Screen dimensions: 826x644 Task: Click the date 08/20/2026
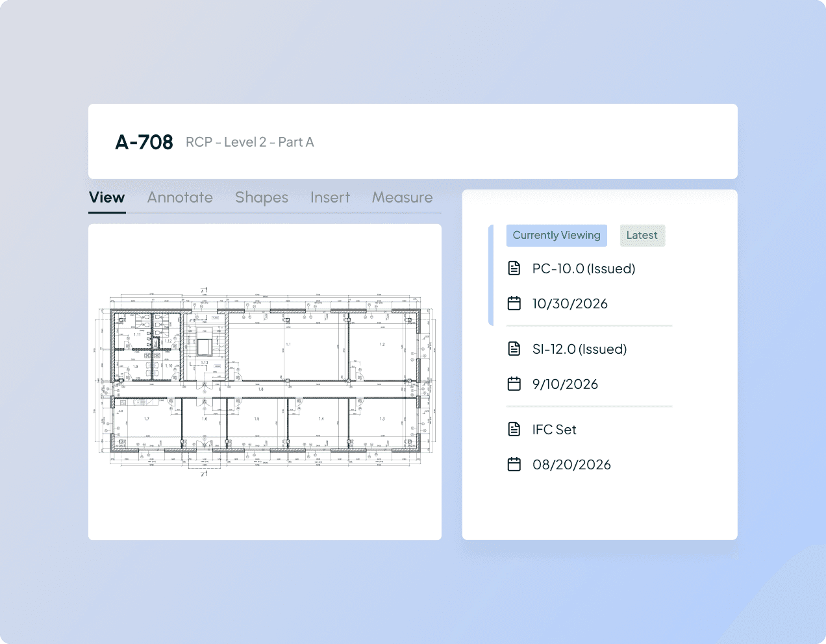[x=571, y=465]
